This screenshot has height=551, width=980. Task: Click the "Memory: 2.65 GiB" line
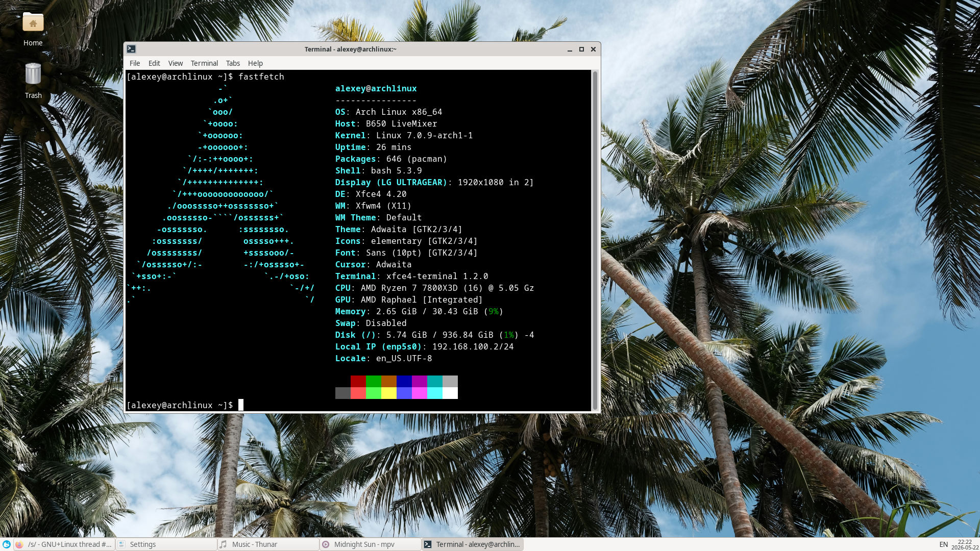420,311
